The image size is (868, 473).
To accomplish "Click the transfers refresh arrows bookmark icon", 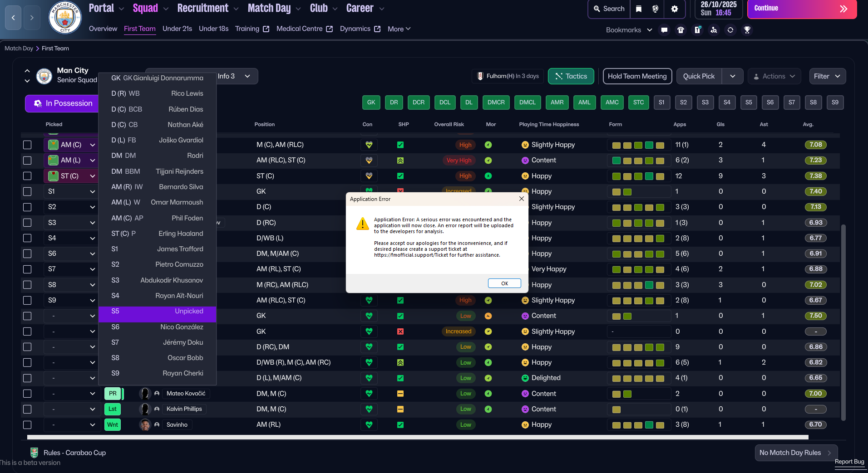I will pos(730,30).
